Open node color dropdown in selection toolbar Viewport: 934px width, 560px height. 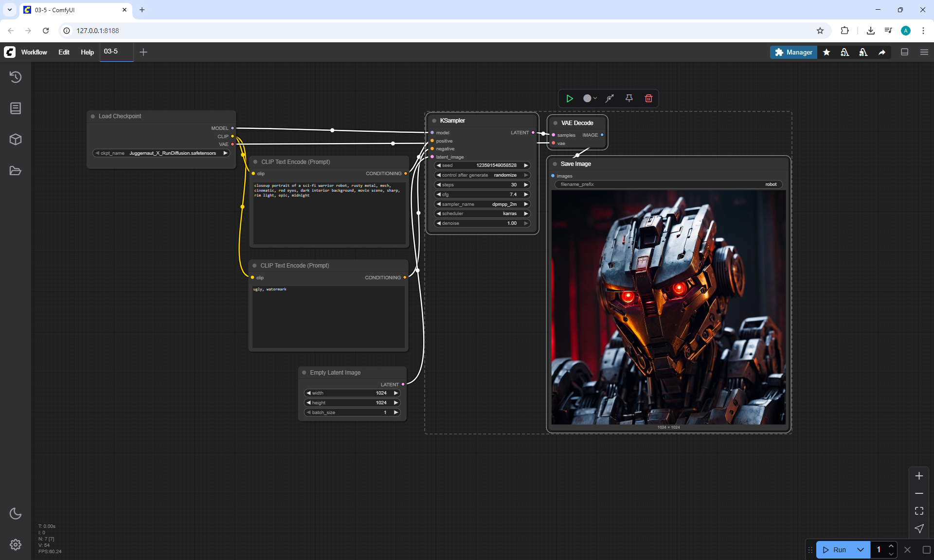tap(590, 98)
